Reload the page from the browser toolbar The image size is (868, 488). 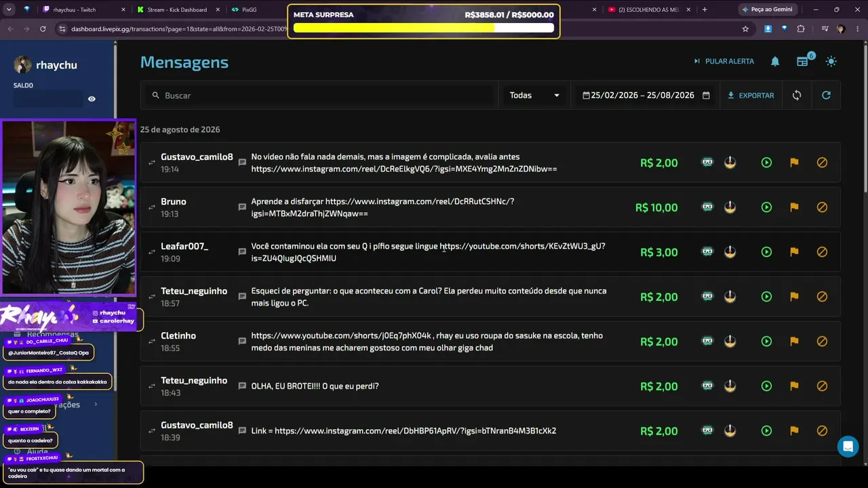click(x=43, y=29)
